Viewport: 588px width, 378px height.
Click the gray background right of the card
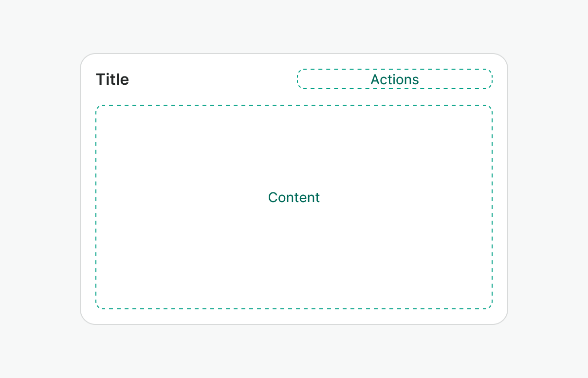pyautogui.click(x=548, y=189)
